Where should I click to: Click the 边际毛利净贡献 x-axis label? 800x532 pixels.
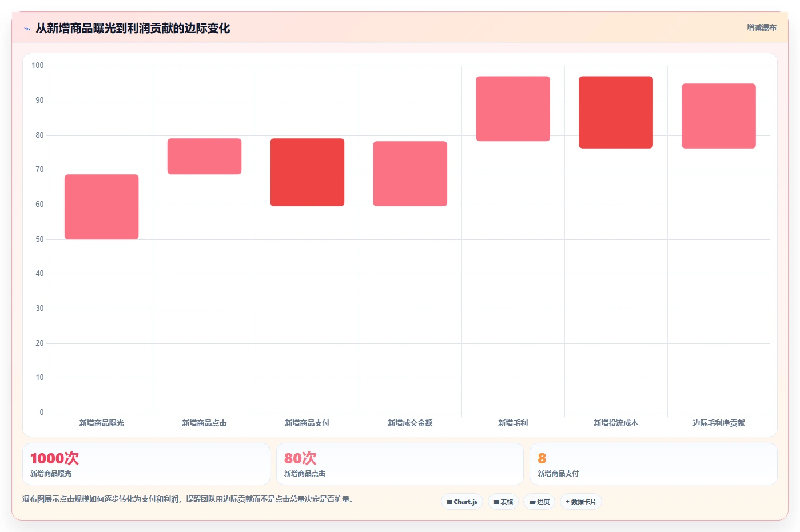point(719,423)
